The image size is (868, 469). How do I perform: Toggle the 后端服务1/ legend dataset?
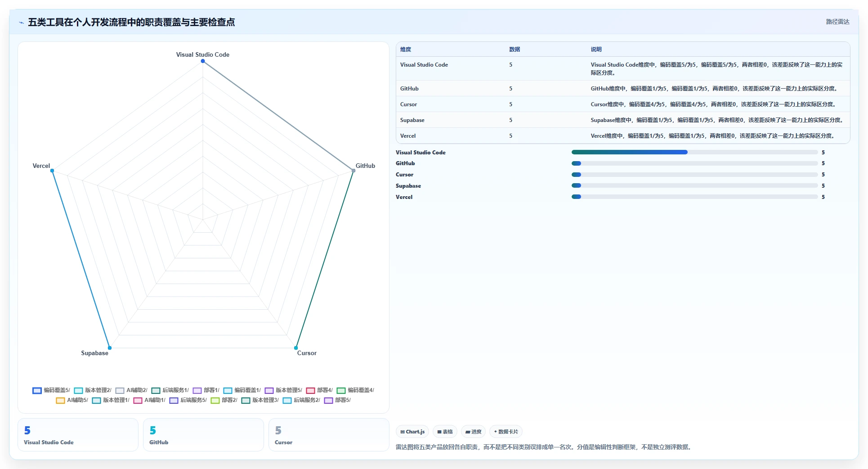coord(170,390)
